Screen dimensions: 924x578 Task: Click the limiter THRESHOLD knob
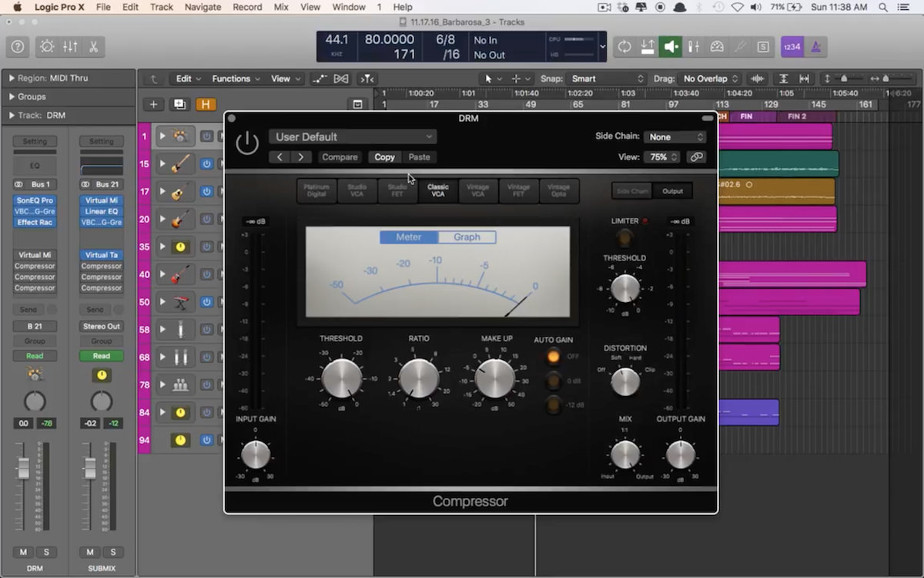tap(625, 289)
